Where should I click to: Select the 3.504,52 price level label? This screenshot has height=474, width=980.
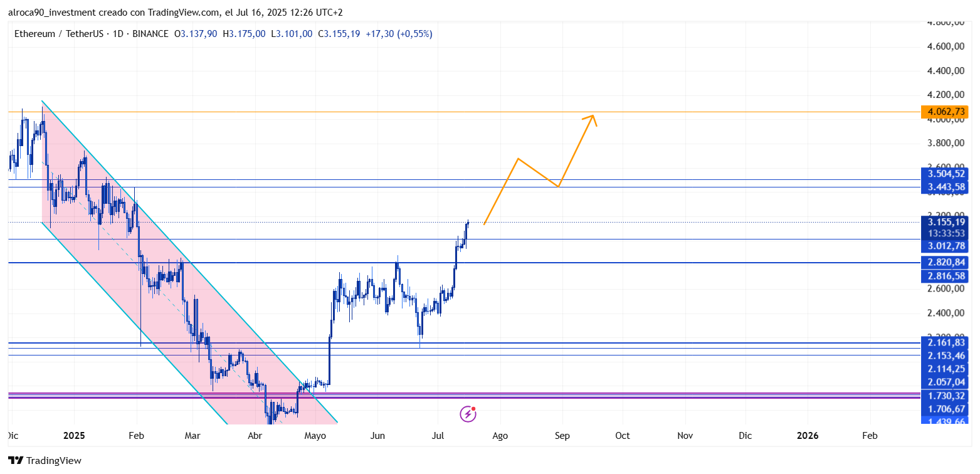tap(944, 174)
